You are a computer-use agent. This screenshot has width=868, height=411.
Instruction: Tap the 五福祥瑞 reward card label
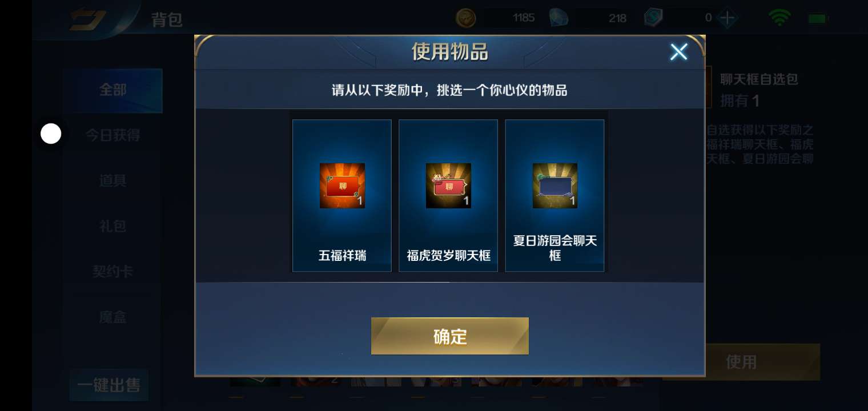(x=342, y=256)
